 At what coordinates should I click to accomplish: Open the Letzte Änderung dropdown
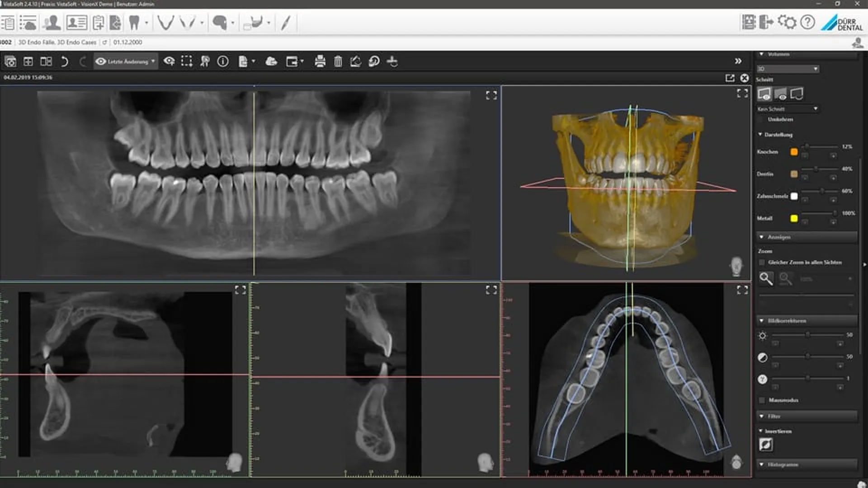125,61
